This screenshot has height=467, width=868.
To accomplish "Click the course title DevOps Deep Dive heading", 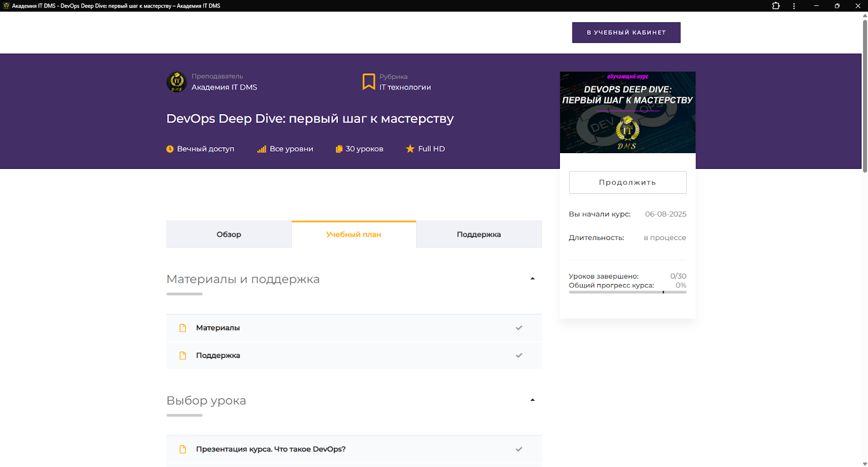I will pos(310,119).
